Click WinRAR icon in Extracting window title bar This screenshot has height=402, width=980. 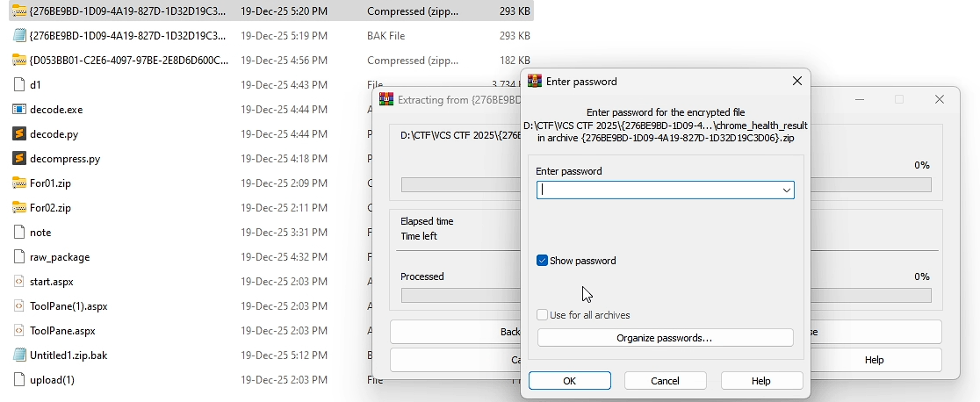pos(387,99)
